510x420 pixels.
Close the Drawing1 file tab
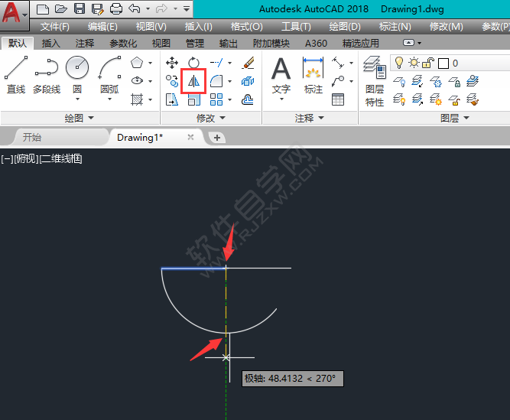(190, 137)
